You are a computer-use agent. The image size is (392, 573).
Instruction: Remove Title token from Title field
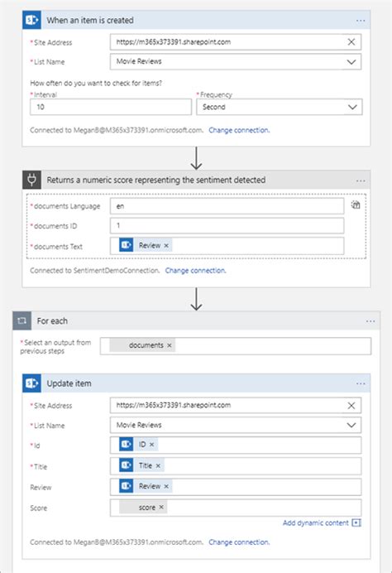click(x=158, y=466)
